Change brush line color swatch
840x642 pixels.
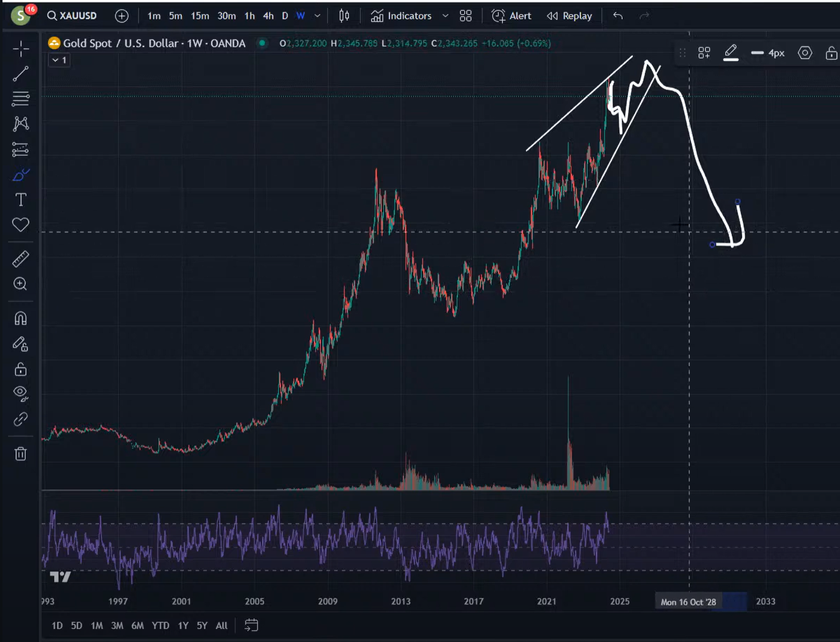pyautogui.click(x=731, y=53)
